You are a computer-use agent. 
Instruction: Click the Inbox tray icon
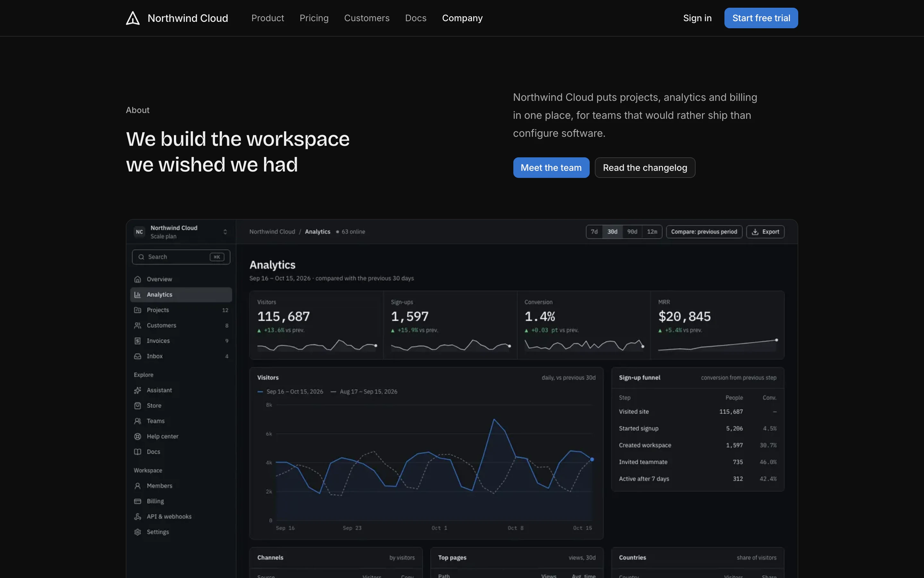(x=137, y=356)
